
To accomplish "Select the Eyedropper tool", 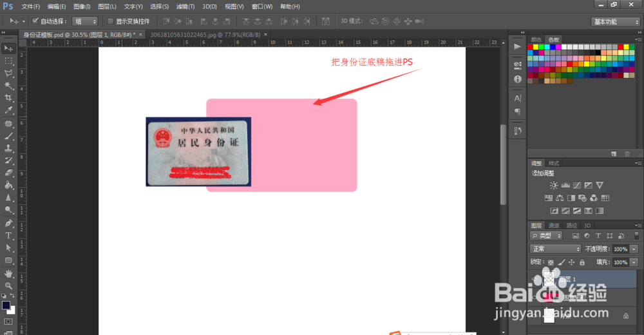I will [8, 110].
